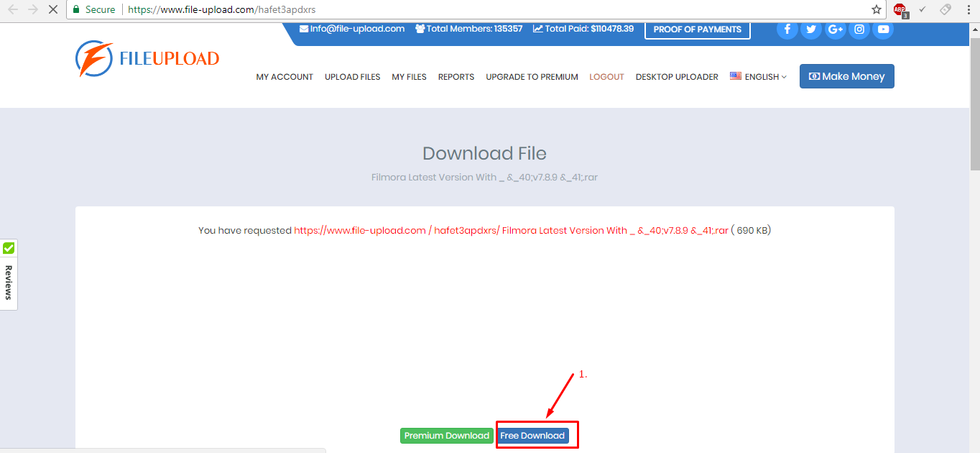This screenshot has height=453, width=980.
Task: Open DESKTOP UPLOADER page
Action: (x=677, y=77)
